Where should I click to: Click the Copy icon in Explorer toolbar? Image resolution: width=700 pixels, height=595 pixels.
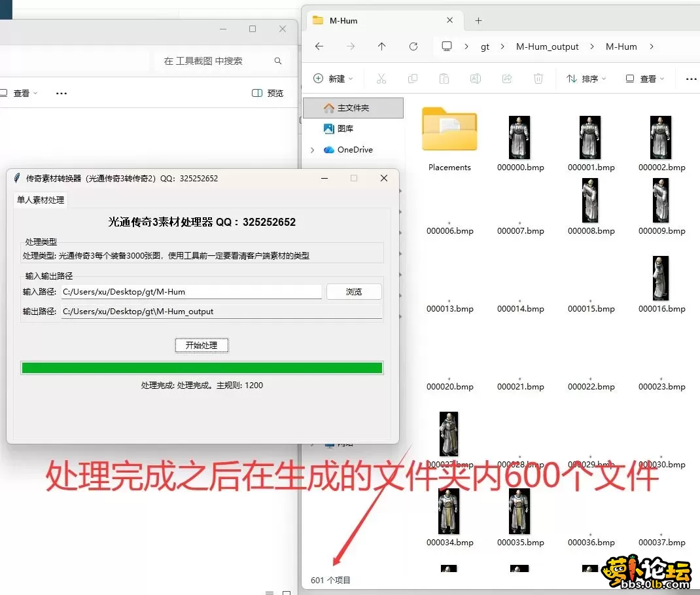[x=413, y=79]
